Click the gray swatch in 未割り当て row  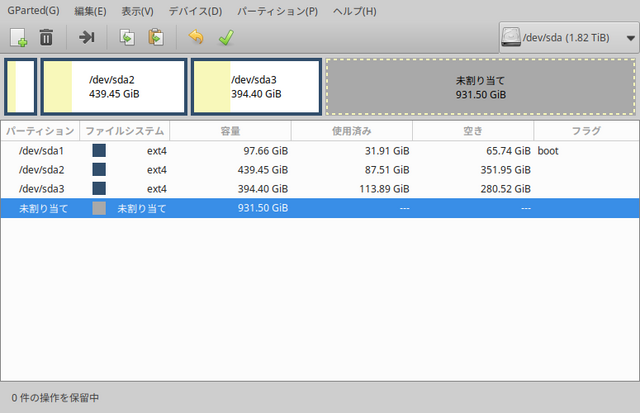(x=99, y=208)
